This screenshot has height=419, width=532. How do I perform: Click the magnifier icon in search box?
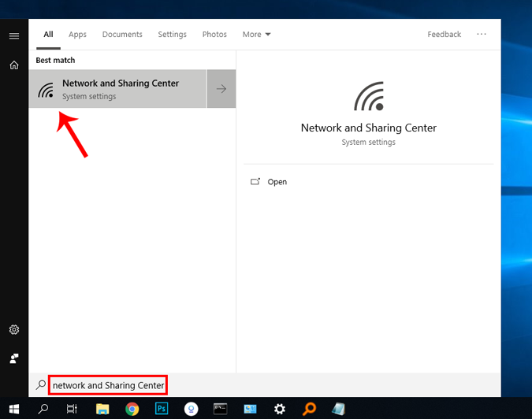coord(41,385)
